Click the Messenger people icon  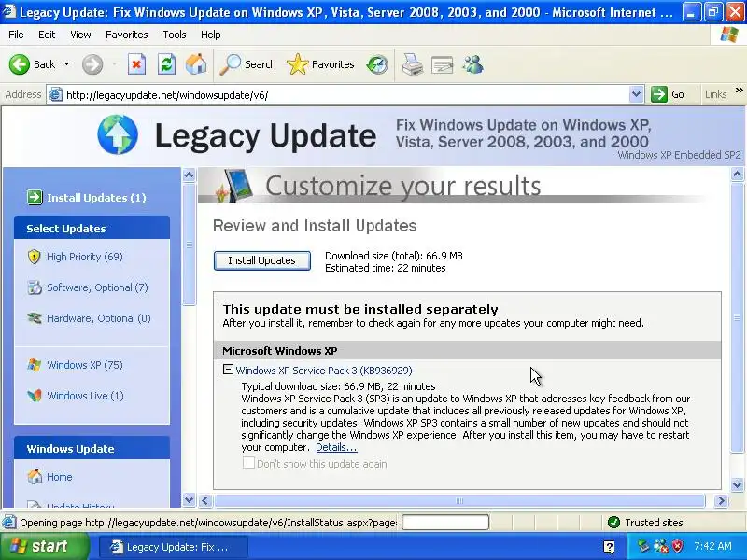tap(473, 64)
